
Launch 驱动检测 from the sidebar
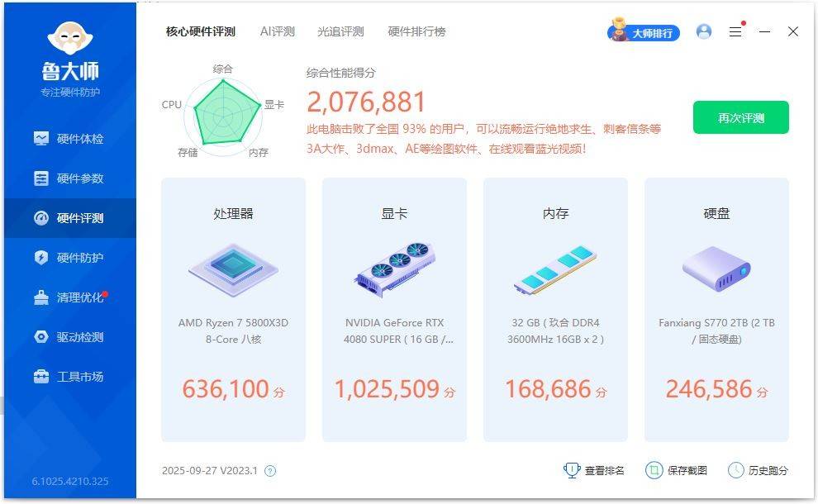click(70, 337)
